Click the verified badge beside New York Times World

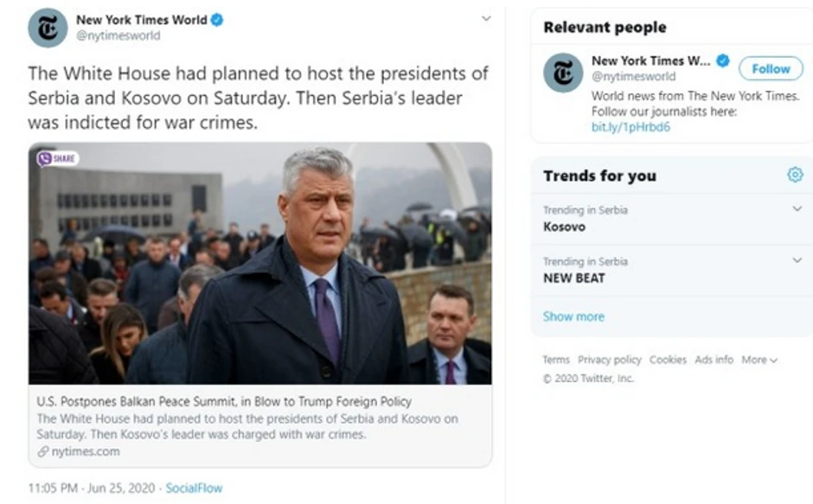coord(217,19)
